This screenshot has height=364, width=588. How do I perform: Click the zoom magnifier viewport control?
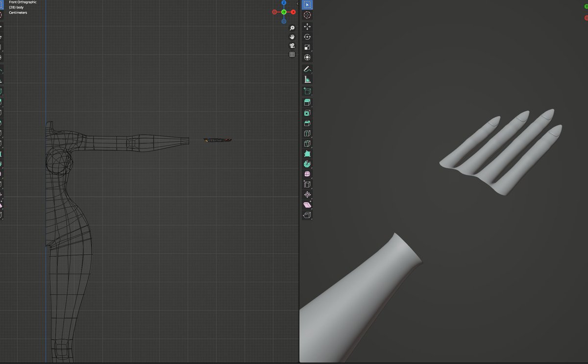pyautogui.click(x=292, y=28)
